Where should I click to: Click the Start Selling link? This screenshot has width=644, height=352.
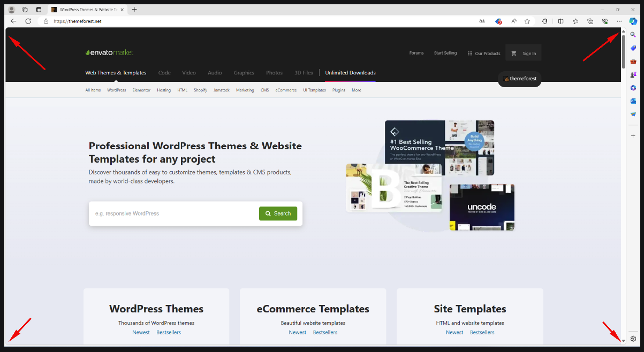coord(445,53)
